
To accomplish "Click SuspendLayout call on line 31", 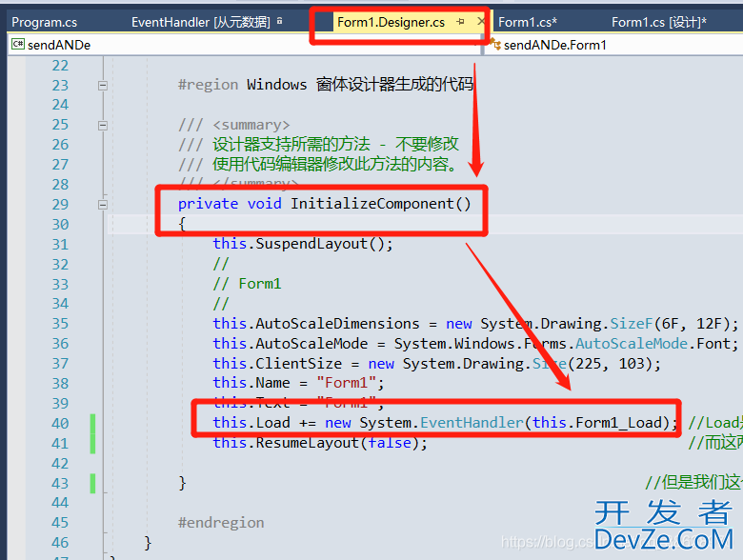I will click(x=311, y=244).
